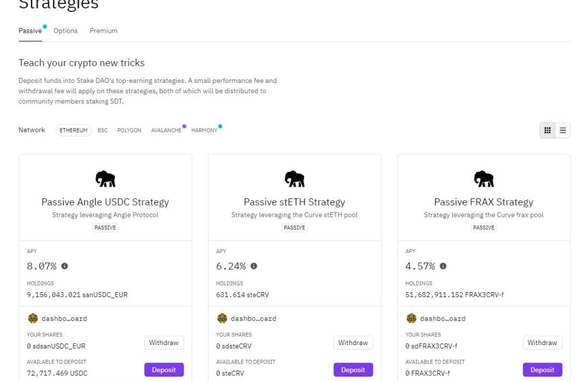Select the BSC network filter
Screen dimensions: 588x381
coord(102,130)
